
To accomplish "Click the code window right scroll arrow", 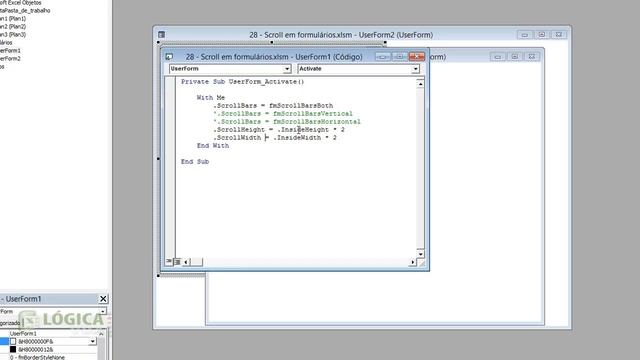I will (x=412, y=262).
